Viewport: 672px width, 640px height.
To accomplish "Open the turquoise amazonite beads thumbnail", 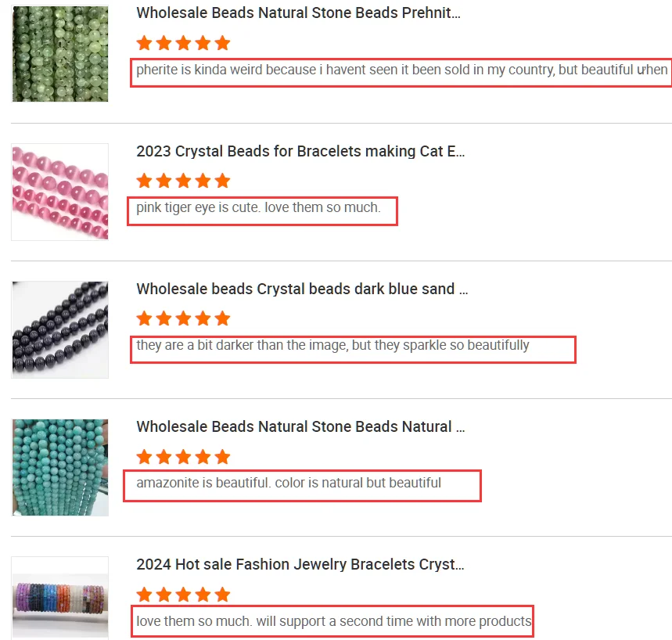I will pos(60,467).
